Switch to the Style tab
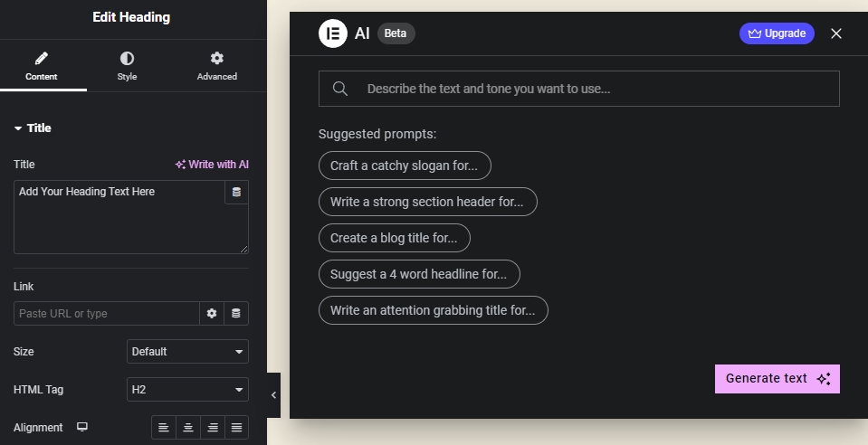The height and width of the screenshot is (445, 868). pos(127,66)
